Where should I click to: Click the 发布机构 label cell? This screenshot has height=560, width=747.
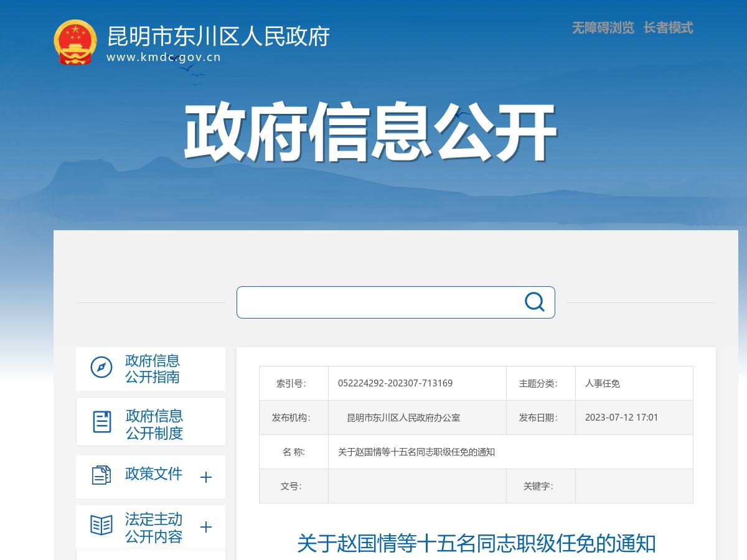click(294, 418)
